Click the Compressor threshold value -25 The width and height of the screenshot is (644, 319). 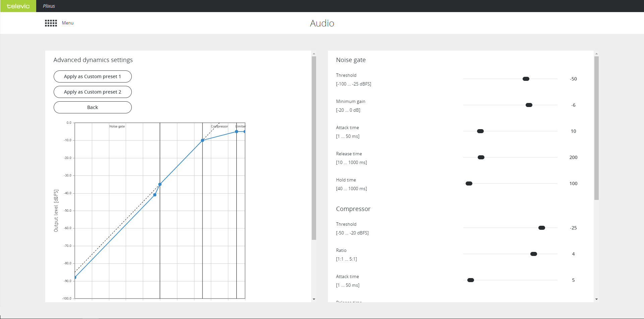573,228
